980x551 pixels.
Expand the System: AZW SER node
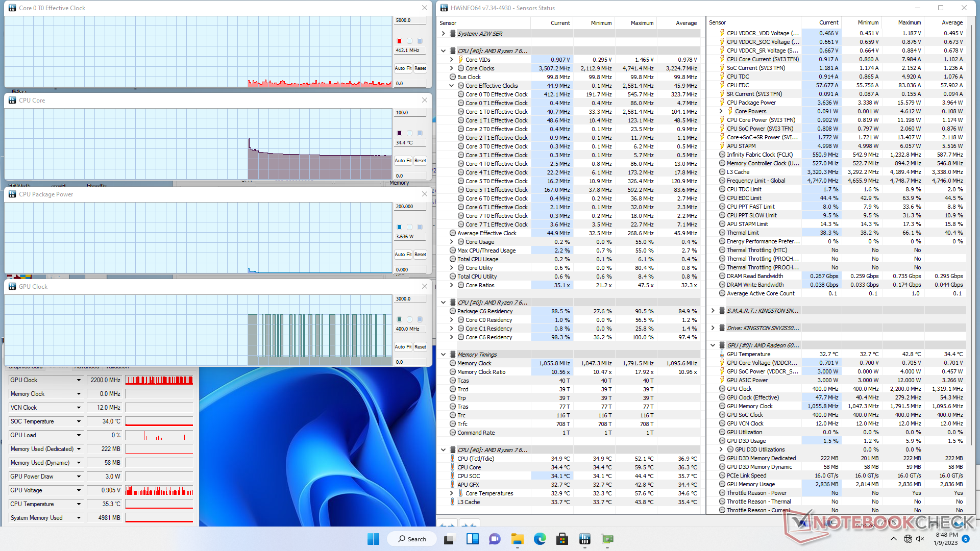(x=443, y=34)
